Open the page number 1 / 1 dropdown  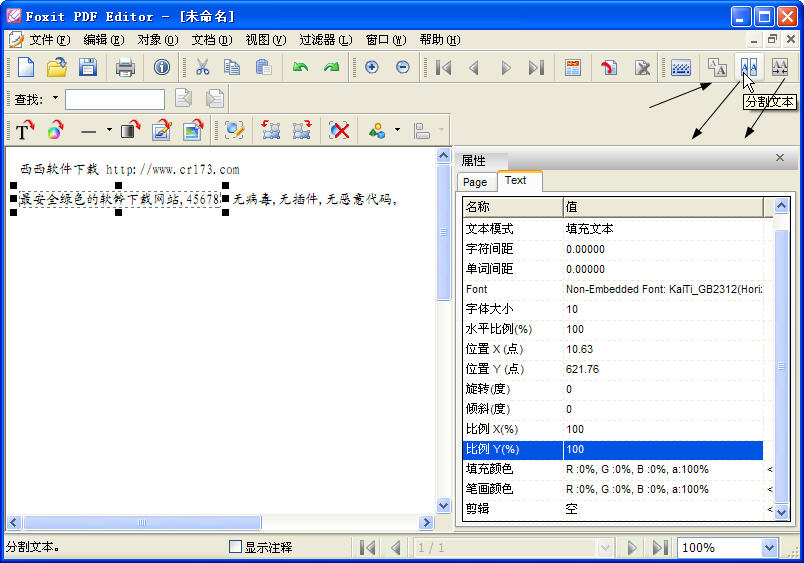tap(606, 548)
